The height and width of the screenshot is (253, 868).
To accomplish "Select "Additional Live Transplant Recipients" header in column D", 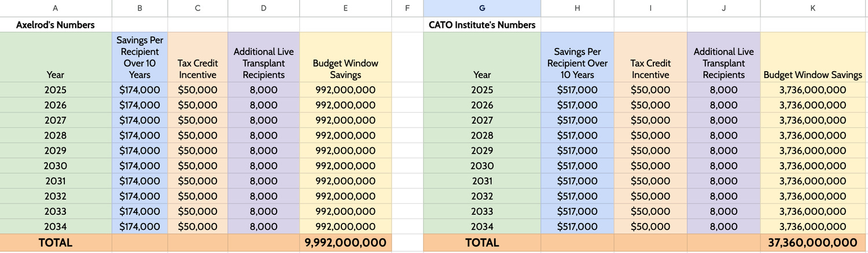I will (x=264, y=57).
